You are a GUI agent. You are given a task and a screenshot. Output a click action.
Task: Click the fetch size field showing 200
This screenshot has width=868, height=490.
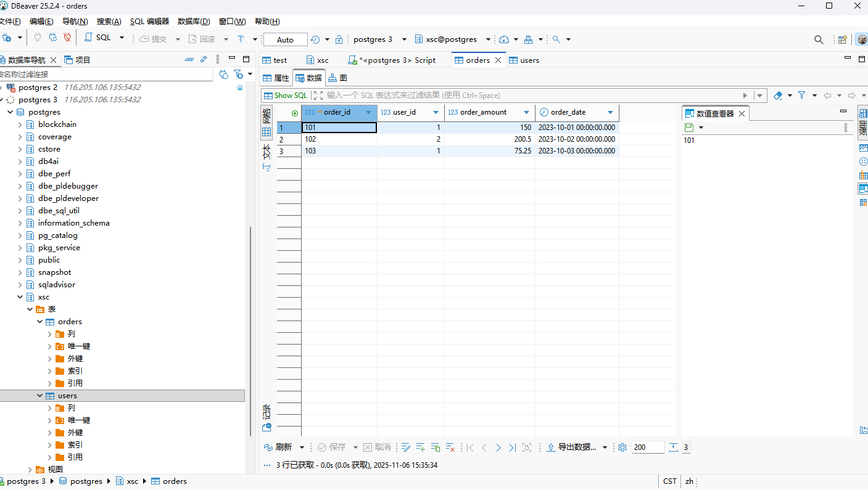pos(648,447)
